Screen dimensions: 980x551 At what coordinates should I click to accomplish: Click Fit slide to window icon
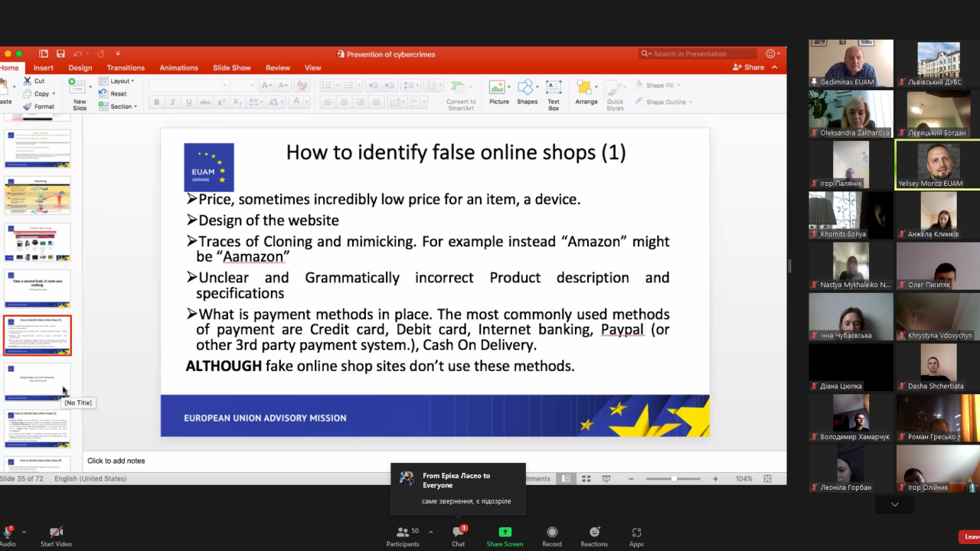tap(768, 478)
